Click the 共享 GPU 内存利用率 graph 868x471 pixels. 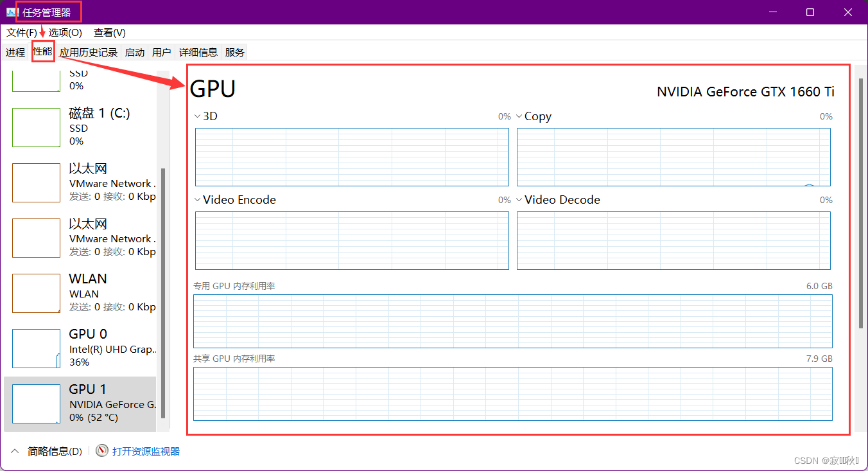[513, 394]
